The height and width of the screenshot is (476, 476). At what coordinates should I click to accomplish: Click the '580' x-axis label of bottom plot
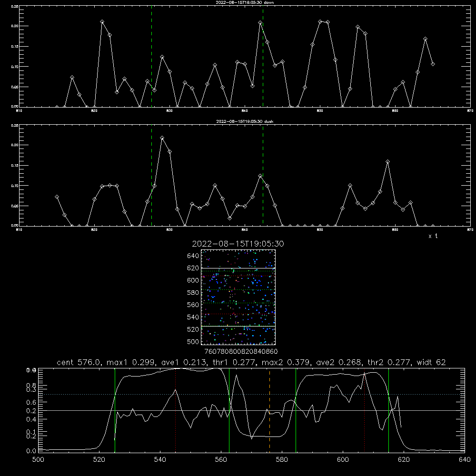coord(282,460)
